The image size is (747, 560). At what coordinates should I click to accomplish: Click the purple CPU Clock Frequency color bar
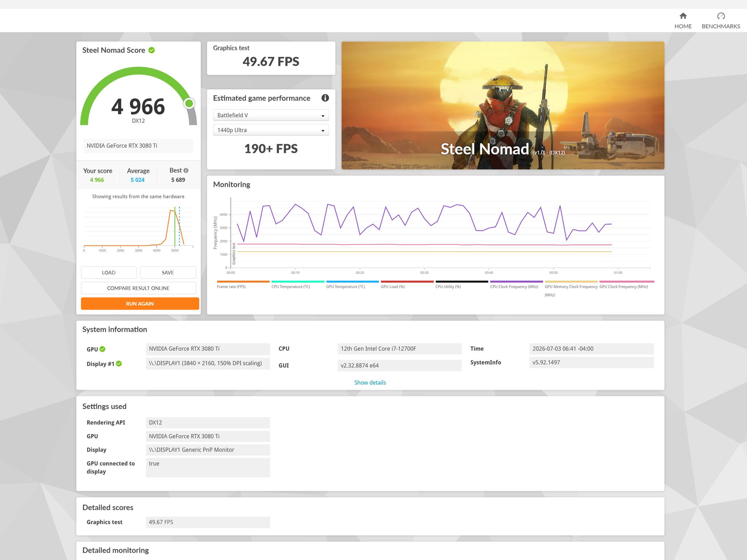click(516, 281)
